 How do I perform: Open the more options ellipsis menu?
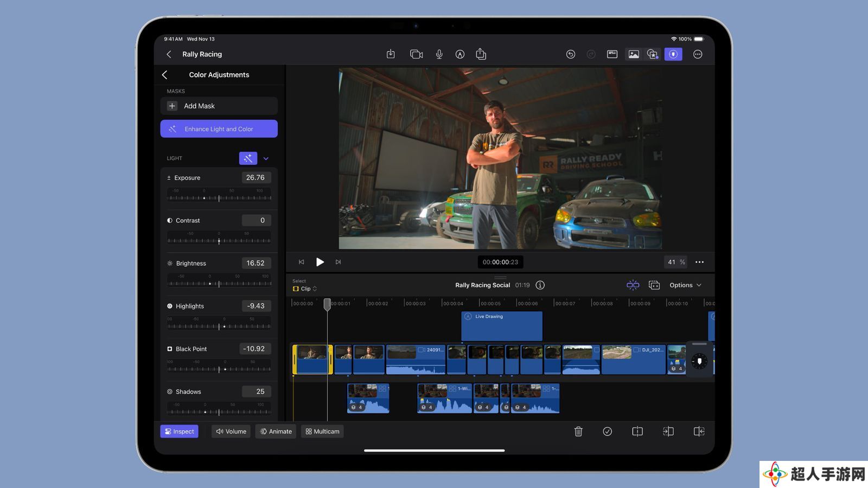point(698,54)
